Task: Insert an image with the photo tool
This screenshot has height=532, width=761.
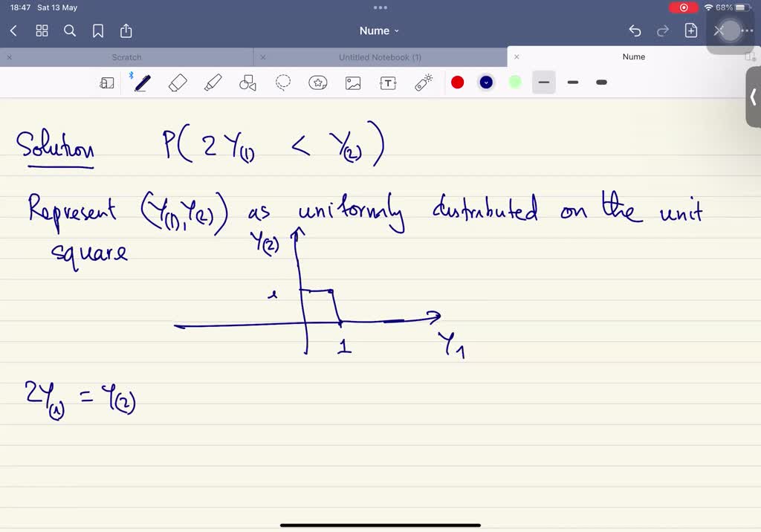Action: coord(352,82)
